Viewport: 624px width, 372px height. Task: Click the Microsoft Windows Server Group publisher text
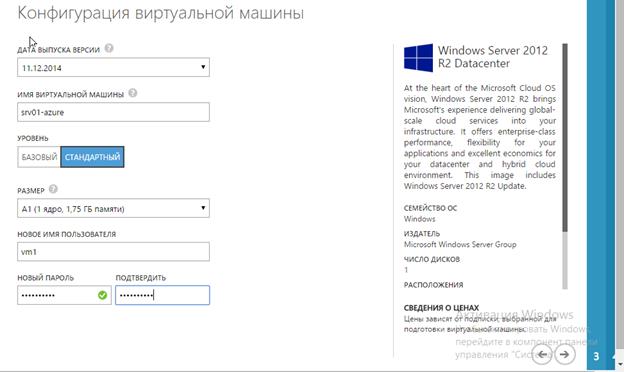(x=460, y=244)
